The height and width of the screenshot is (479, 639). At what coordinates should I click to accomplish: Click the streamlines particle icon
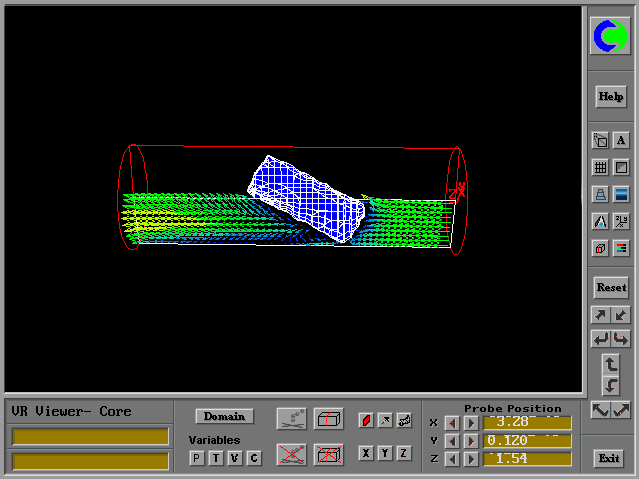(x=291, y=419)
